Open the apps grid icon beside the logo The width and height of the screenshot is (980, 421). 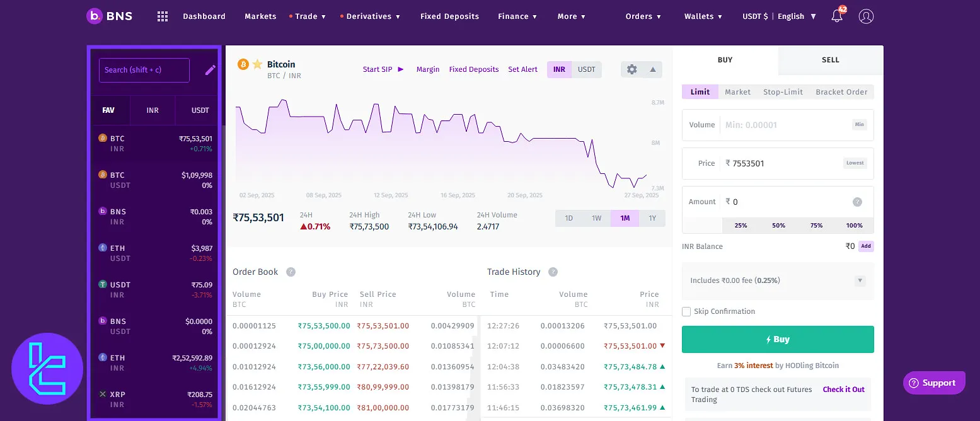(162, 16)
